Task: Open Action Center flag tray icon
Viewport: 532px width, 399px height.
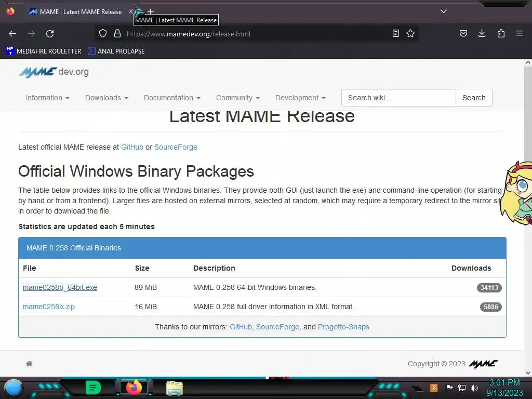Action: click(x=449, y=388)
